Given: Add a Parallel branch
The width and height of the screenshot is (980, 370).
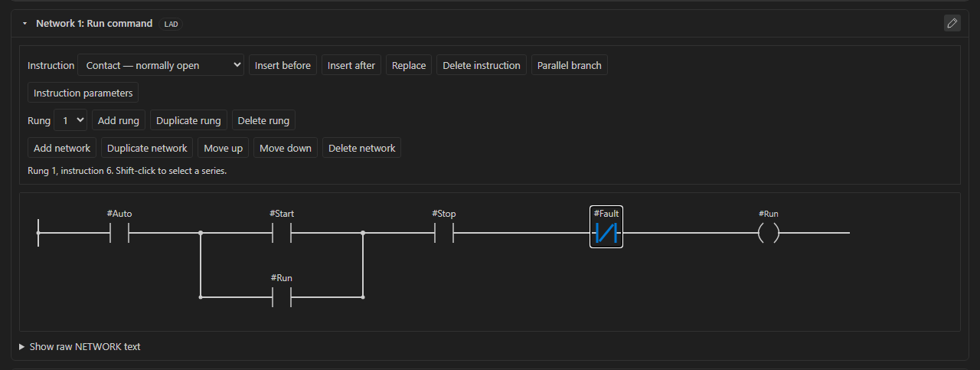Looking at the screenshot, I should tap(570, 65).
